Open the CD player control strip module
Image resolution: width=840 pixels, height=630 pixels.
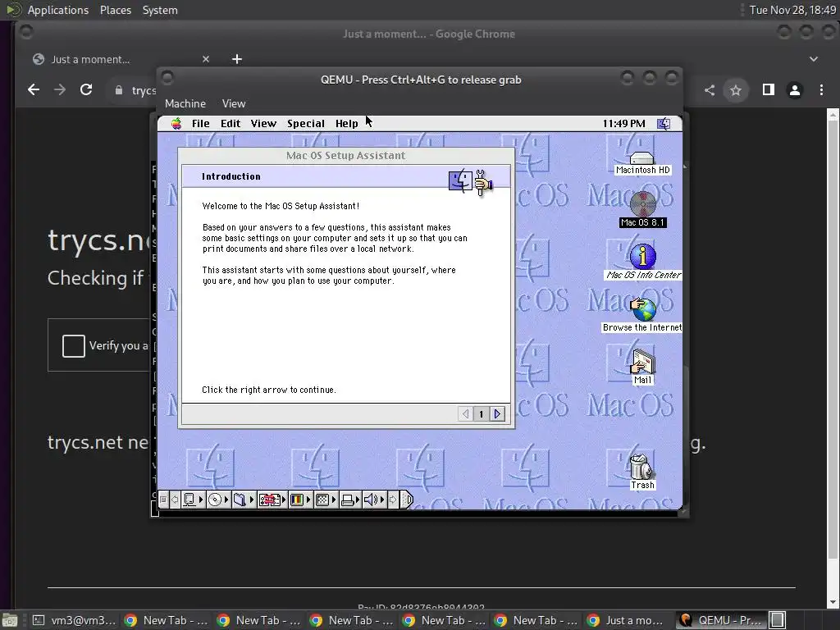217,500
